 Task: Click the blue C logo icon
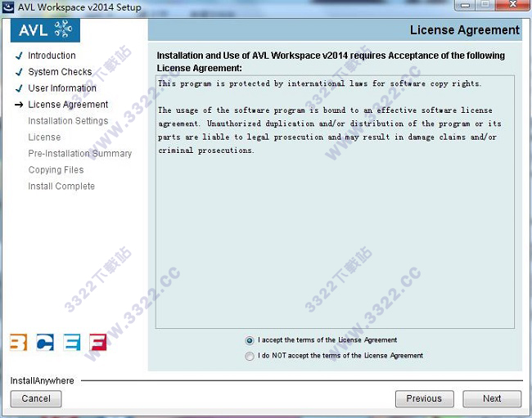[x=45, y=342]
